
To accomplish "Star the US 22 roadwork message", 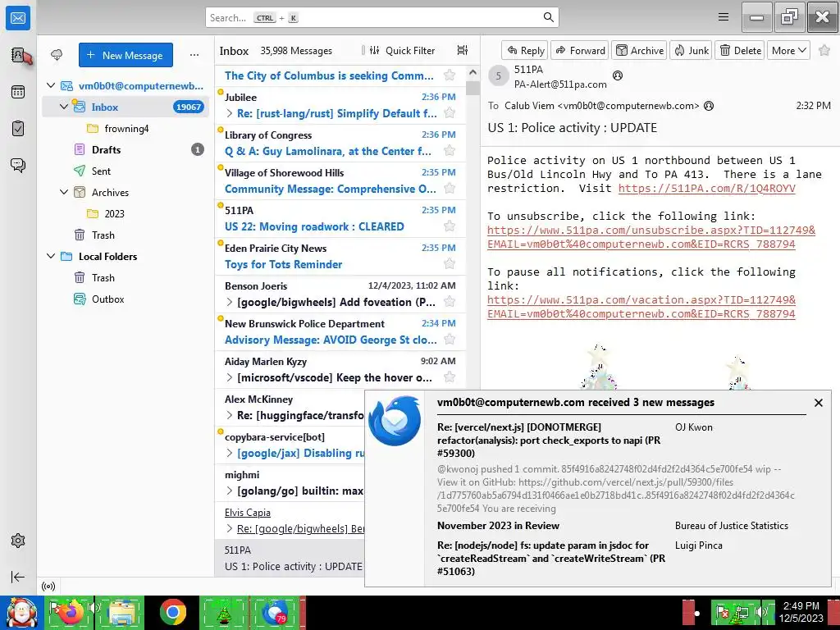I will coord(450,226).
